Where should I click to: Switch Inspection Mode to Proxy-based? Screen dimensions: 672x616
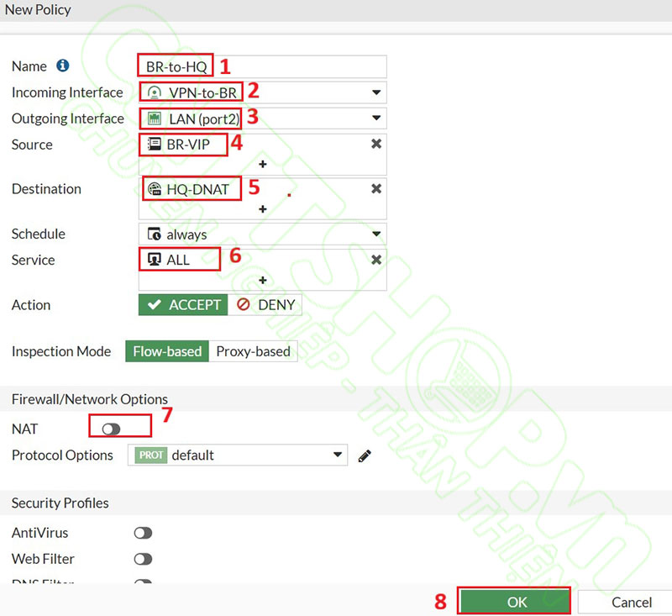point(253,351)
